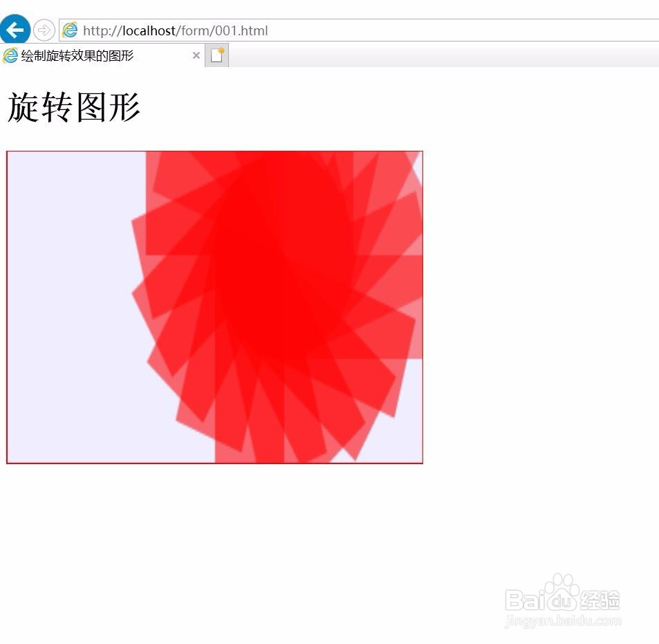
Task: Click the greyed-out forward arrow button
Action: [x=44, y=30]
